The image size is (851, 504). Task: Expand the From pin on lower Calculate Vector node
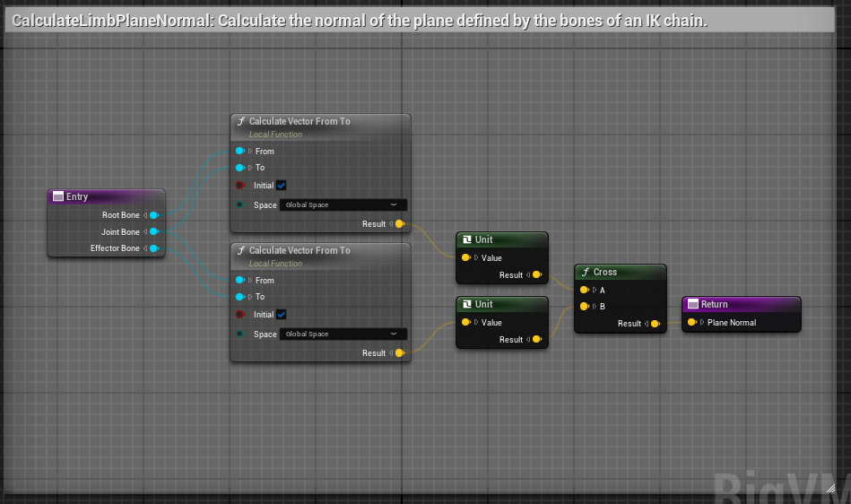250,280
